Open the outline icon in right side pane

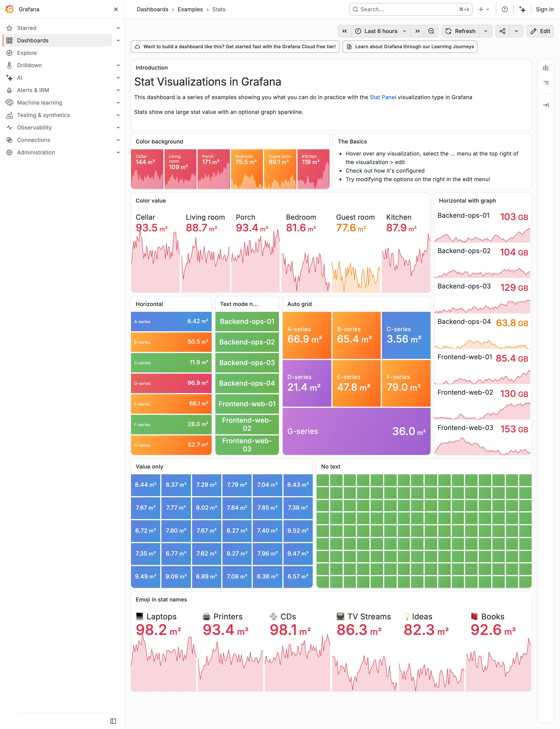click(546, 83)
